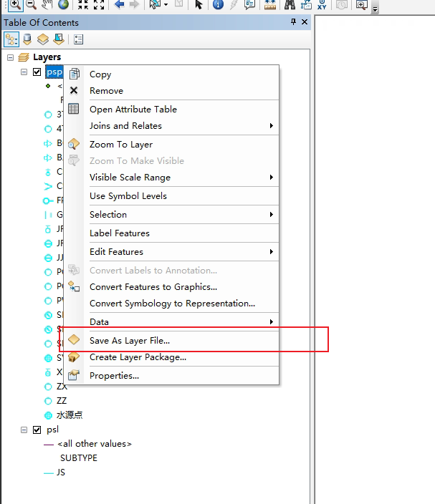Activate the Identify tool

[218, 4]
